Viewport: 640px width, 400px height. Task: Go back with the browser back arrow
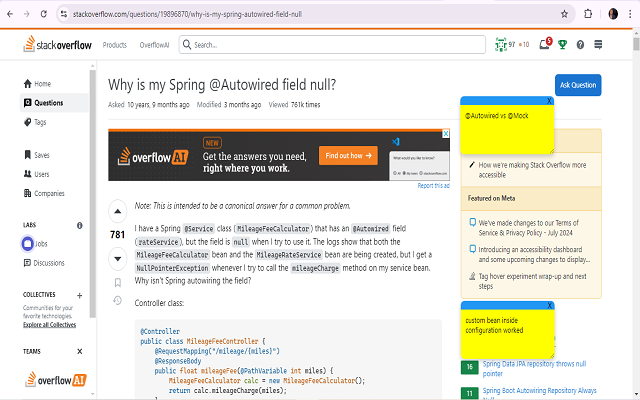10,14
